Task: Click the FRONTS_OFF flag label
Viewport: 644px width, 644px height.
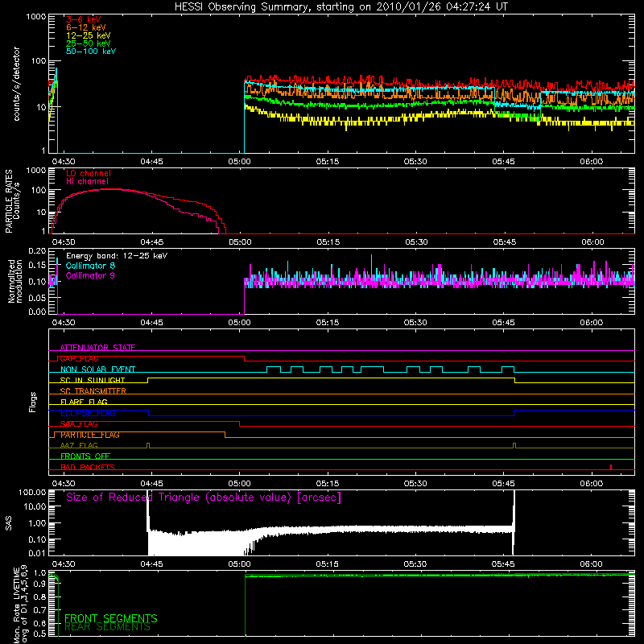Action: (x=85, y=456)
